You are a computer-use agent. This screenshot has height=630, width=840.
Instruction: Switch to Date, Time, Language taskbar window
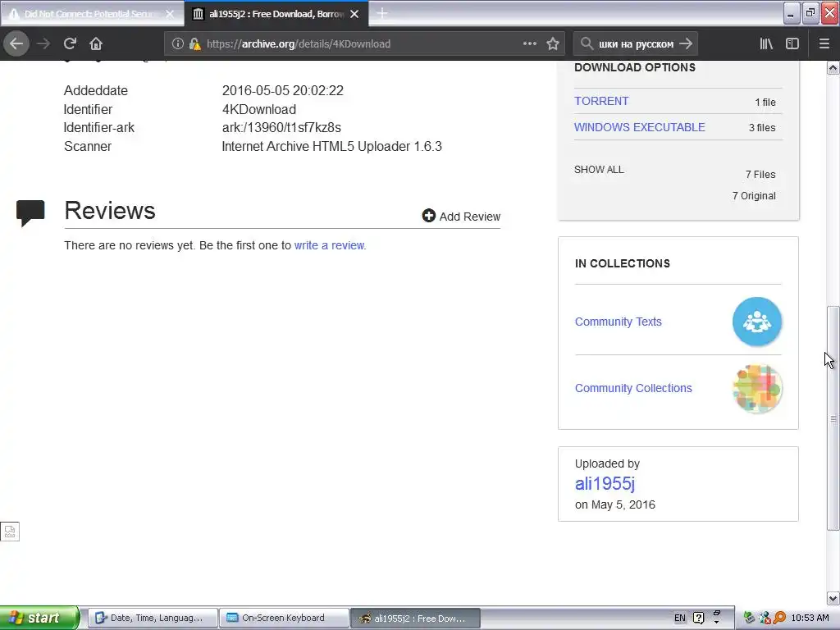click(152, 618)
